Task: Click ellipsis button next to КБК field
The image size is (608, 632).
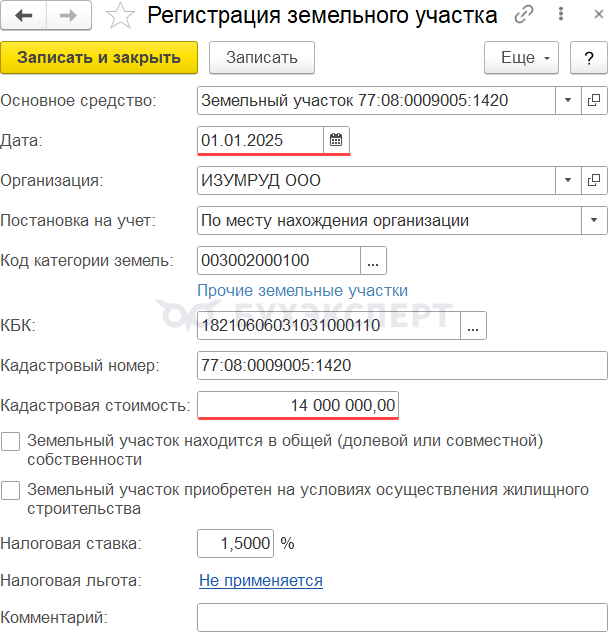Action: click(473, 325)
